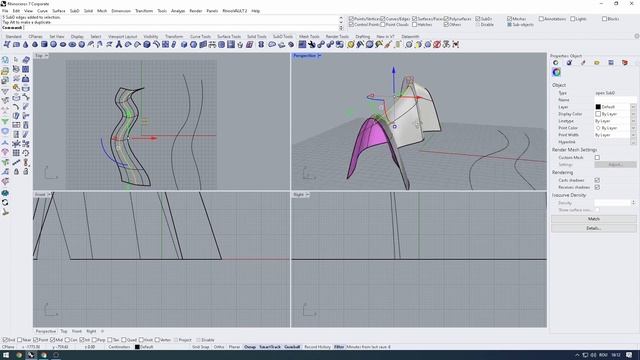Viewport: 640px width, 360px height.
Task: Toggle SmartTrack in the status bar
Action: pyautogui.click(x=270, y=347)
